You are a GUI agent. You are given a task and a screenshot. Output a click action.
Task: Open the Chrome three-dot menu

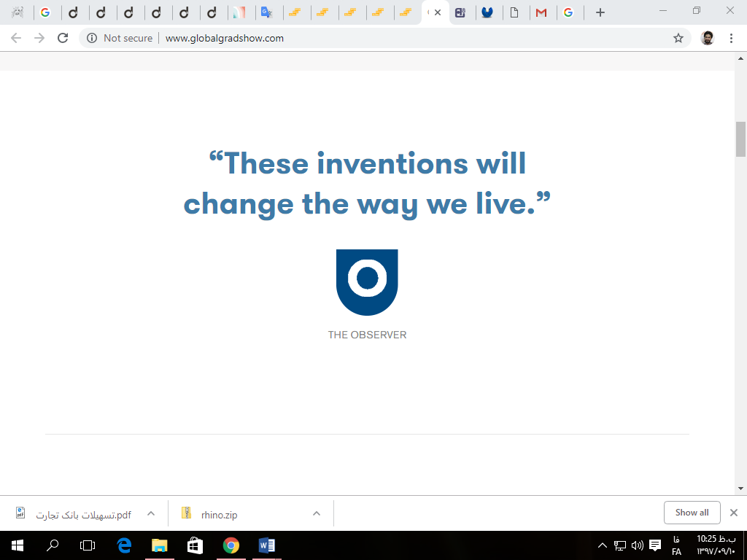click(731, 38)
